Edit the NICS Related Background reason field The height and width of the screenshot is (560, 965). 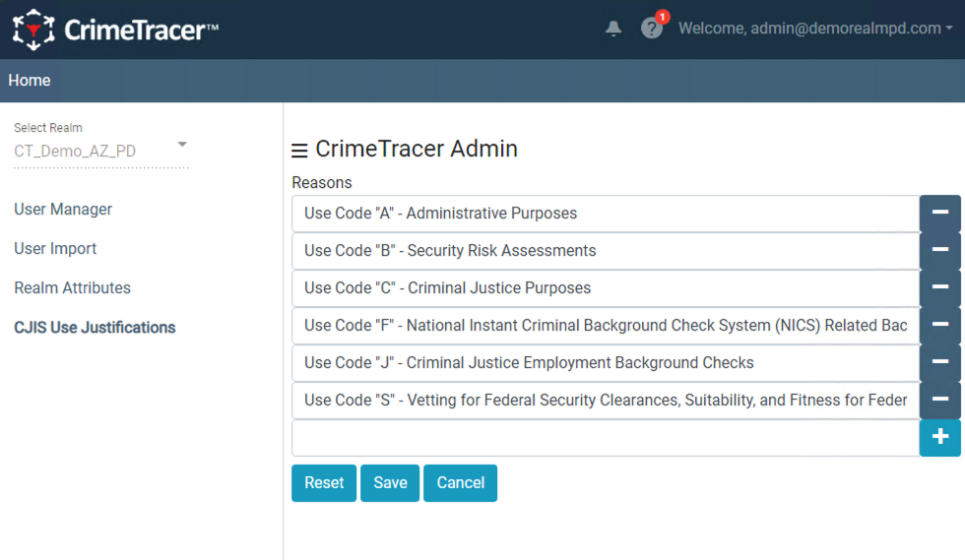[x=606, y=326]
